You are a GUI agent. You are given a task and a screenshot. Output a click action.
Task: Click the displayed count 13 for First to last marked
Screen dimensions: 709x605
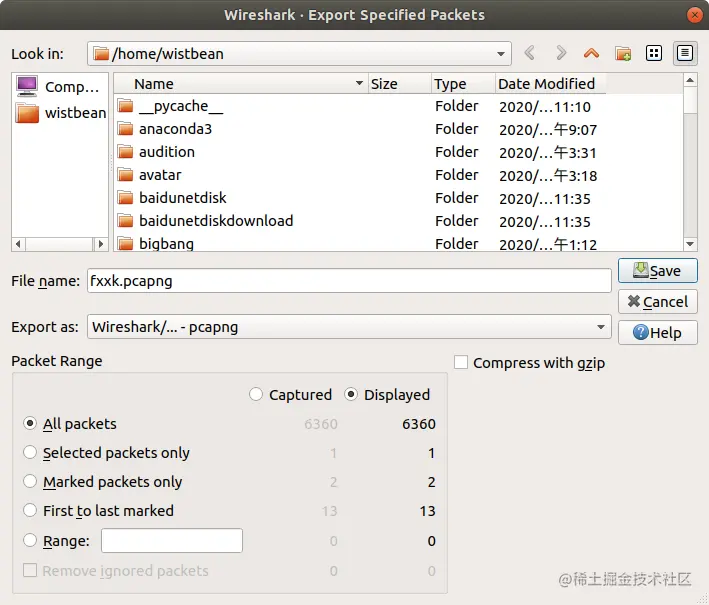click(x=427, y=511)
